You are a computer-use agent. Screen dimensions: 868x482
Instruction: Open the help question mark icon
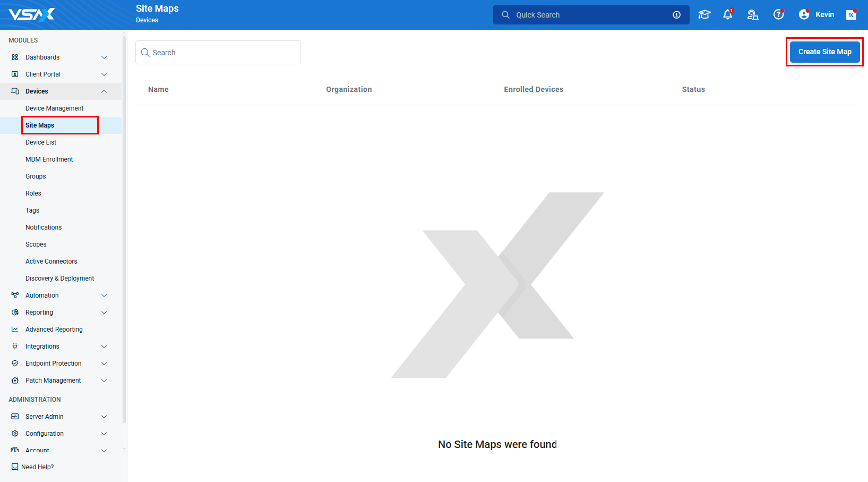coord(778,14)
